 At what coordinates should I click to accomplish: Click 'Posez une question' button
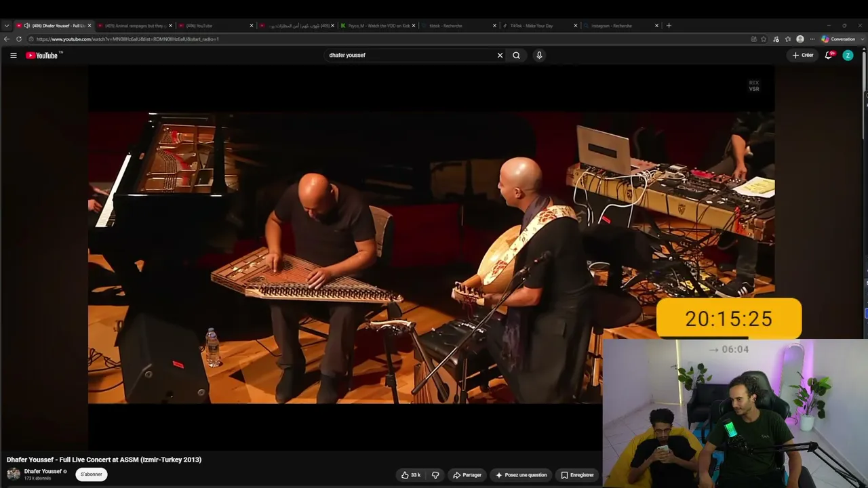point(521,475)
